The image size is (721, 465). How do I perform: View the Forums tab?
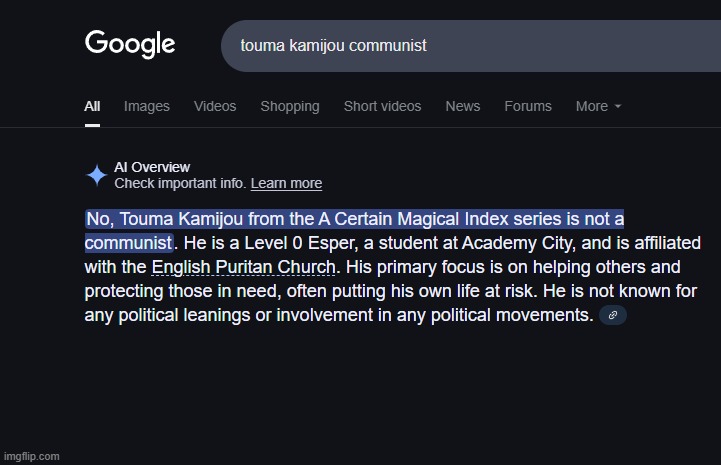click(528, 106)
